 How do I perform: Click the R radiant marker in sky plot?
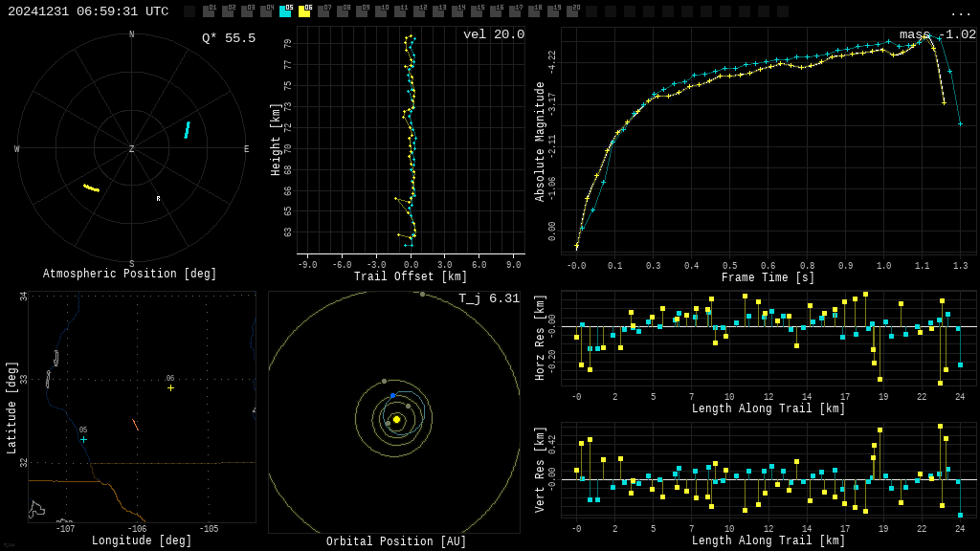coord(159,199)
